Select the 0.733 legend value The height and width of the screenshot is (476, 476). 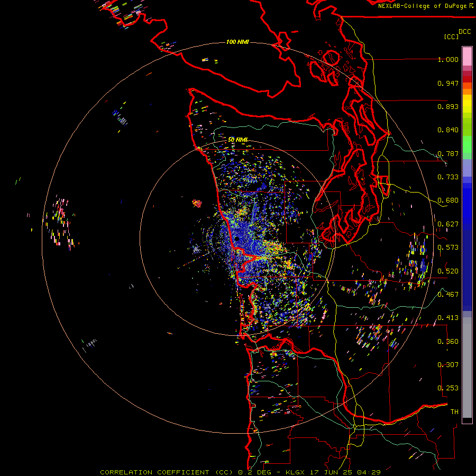pyautogui.click(x=448, y=177)
